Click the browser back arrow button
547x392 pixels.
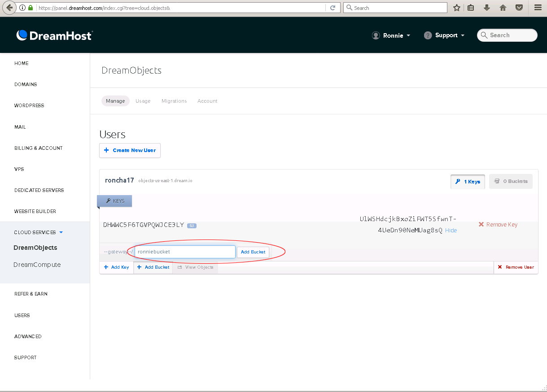pos(9,8)
